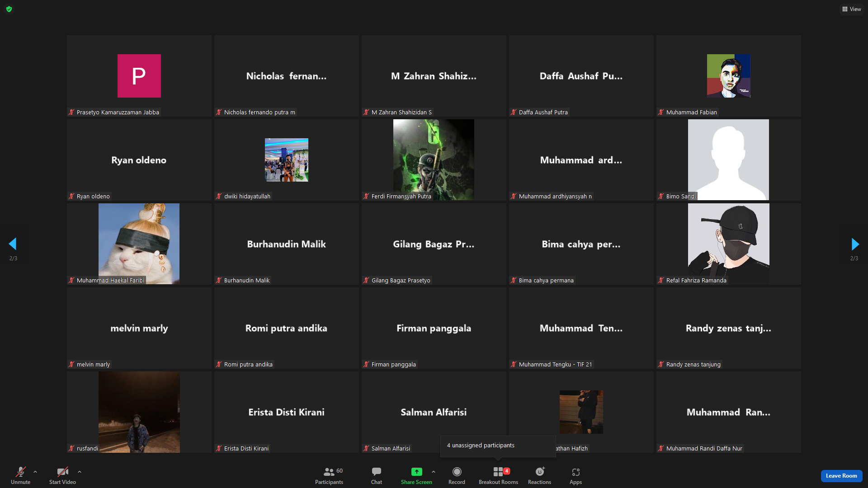The height and width of the screenshot is (488, 868).
Task: Click the Daffa Aushaf Putra name label
Action: tap(543, 113)
